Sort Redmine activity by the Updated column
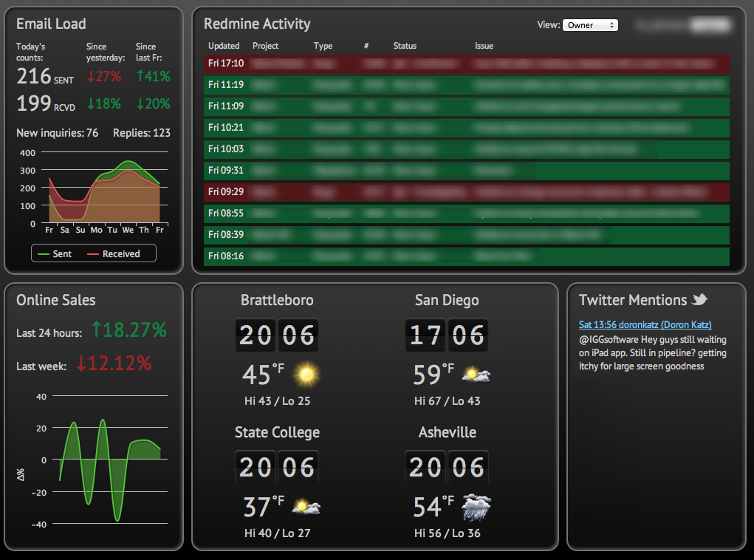Viewport: 754px width, 560px height. point(224,46)
